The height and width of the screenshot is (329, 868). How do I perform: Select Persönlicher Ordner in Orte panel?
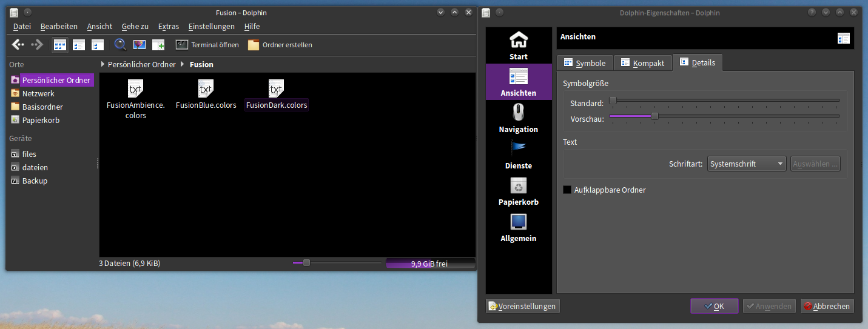coord(52,80)
